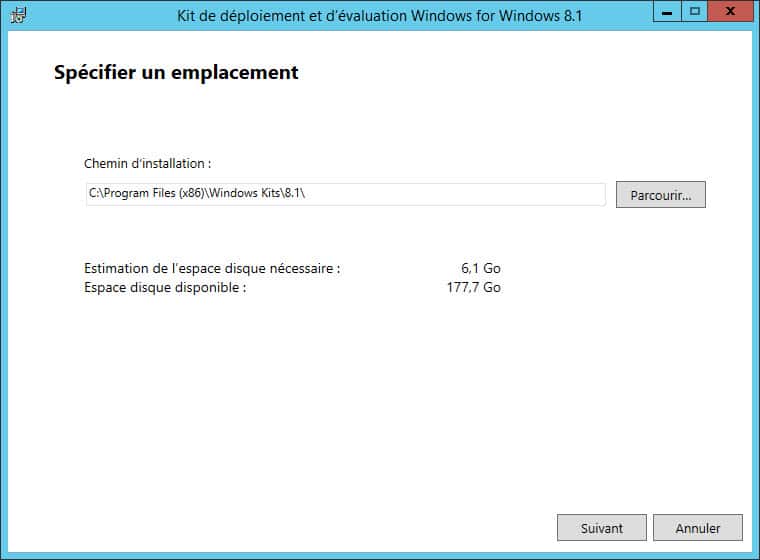Cancel setup with the Annuler button

(x=697, y=528)
